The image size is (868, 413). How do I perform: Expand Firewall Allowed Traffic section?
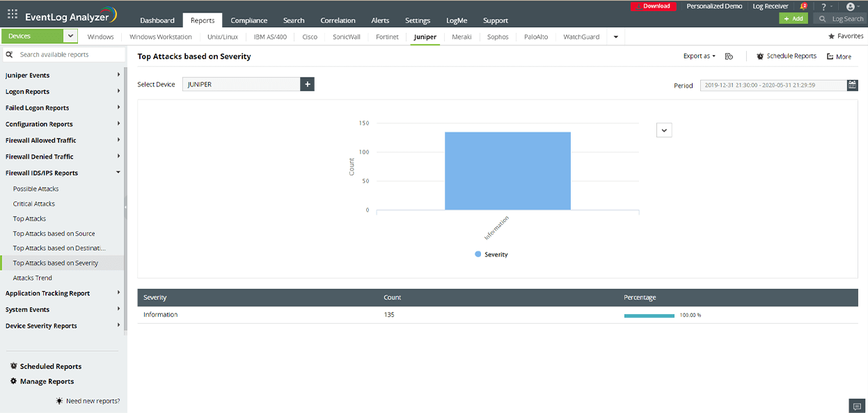(x=63, y=140)
